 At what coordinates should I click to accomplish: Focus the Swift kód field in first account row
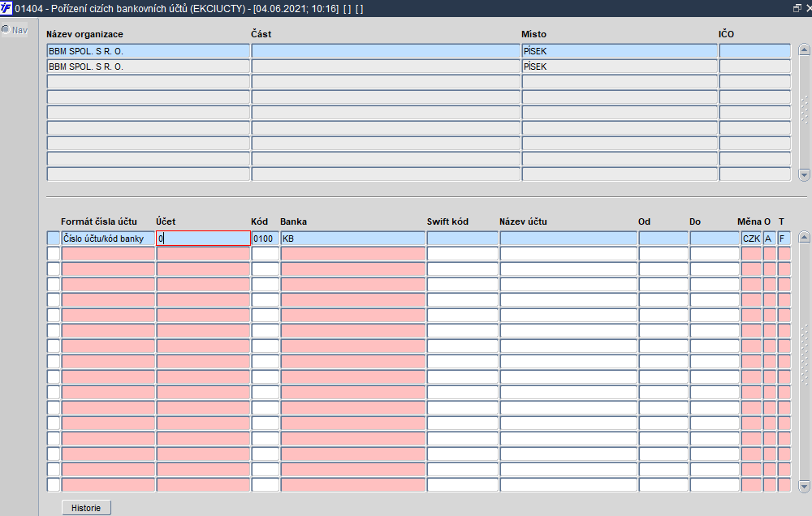[x=463, y=238]
